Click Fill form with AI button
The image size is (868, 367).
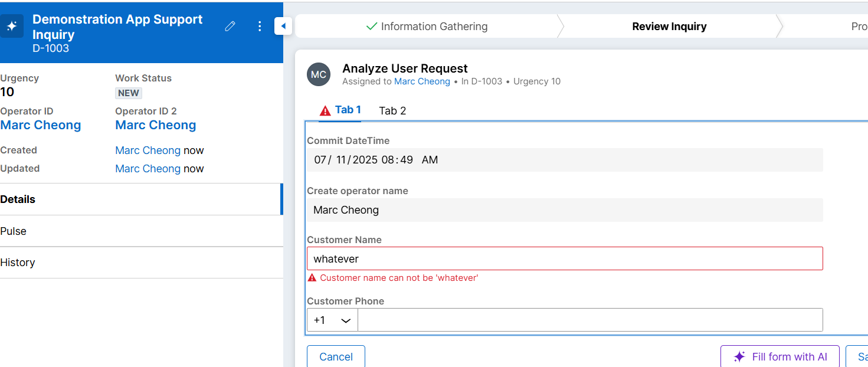point(779,356)
